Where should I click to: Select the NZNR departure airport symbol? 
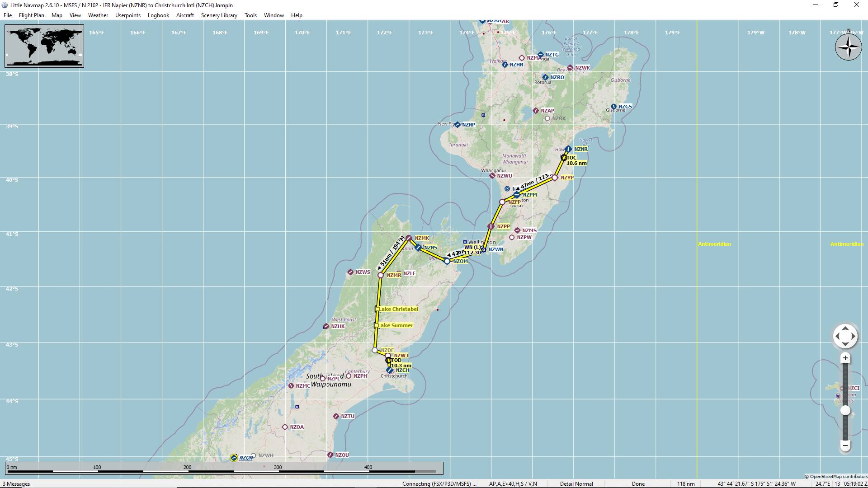568,149
